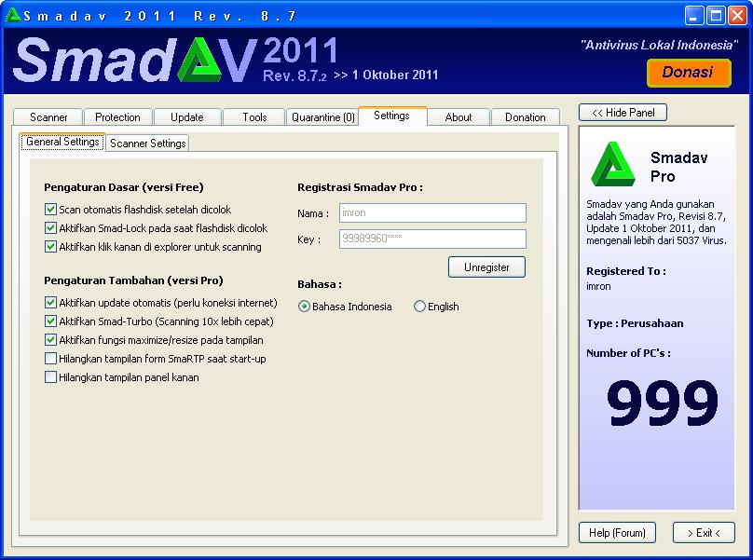Click the green triangle logo in header banner
Screen dimensions: 753x560
coord(199,60)
